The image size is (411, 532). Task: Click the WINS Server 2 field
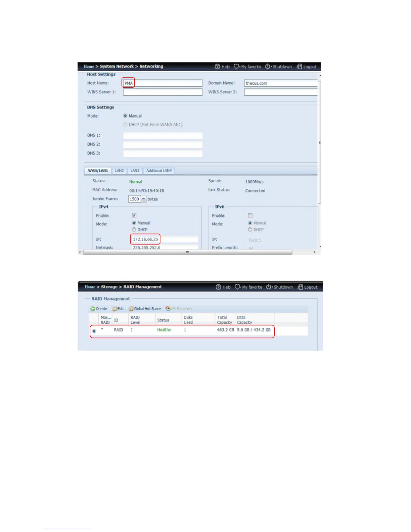point(281,92)
